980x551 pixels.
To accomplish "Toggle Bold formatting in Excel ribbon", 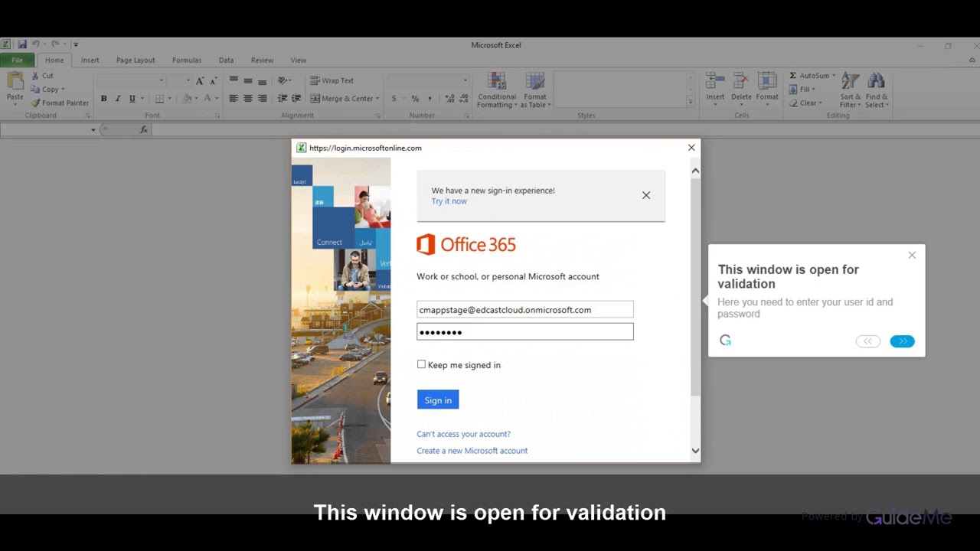I will tap(103, 99).
